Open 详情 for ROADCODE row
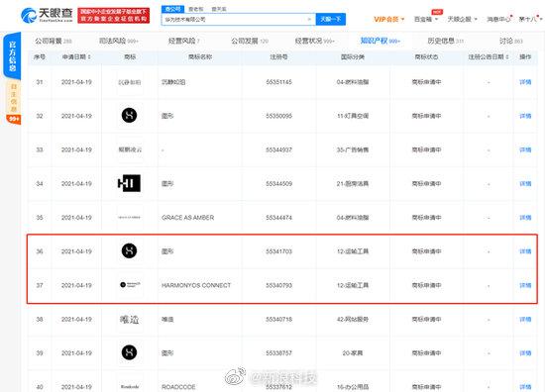The height and width of the screenshot is (392, 545). [x=525, y=387]
